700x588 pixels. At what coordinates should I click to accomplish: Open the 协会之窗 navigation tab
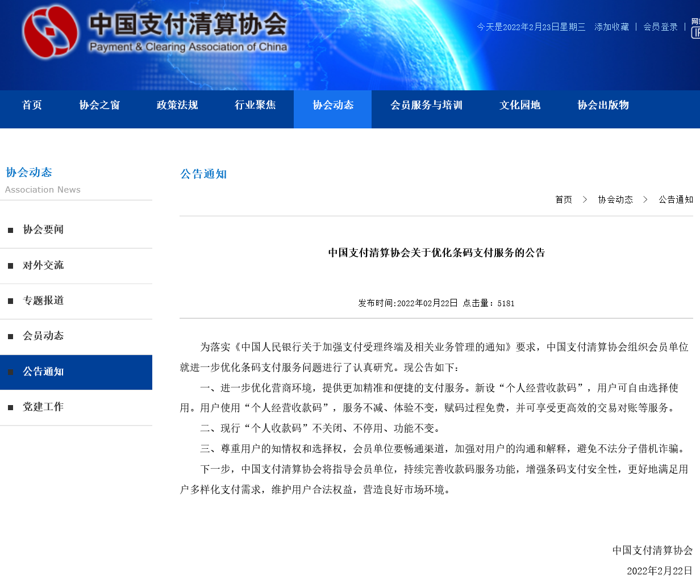point(99,105)
